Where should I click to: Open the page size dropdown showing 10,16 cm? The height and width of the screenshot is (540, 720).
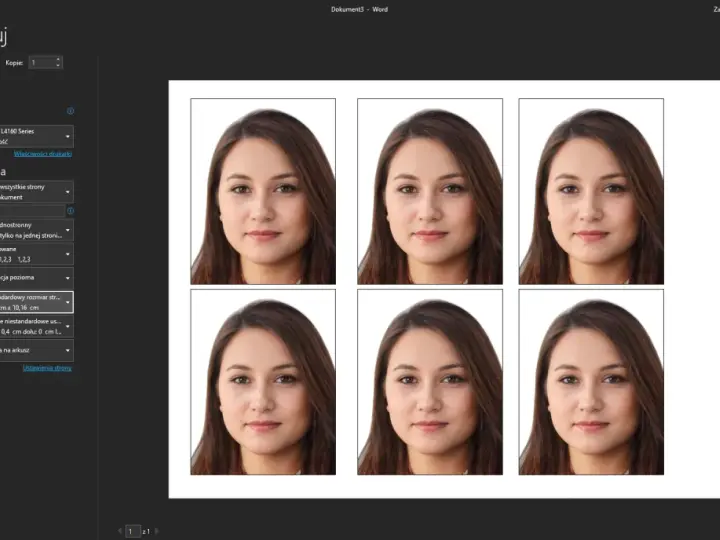pyautogui.click(x=36, y=302)
